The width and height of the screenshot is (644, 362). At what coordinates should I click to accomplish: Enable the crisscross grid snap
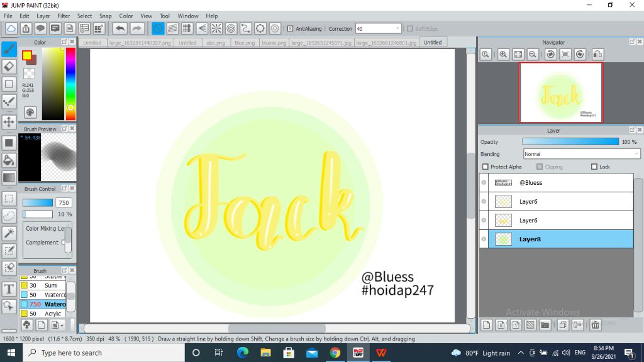click(x=187, y=29)
